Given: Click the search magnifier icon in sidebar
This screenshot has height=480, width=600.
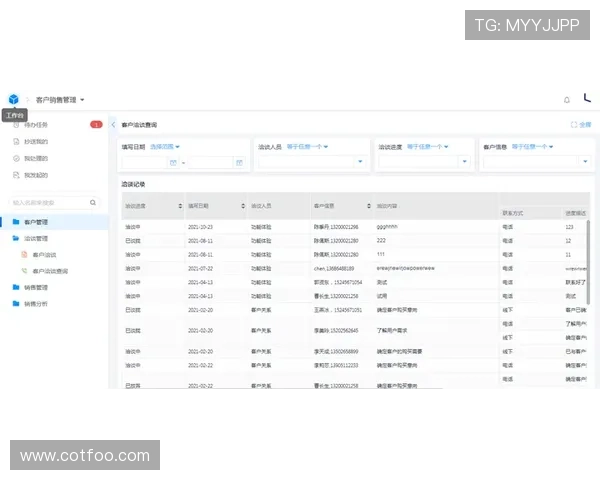Looking at the screenshot, I should pos(94,202).
